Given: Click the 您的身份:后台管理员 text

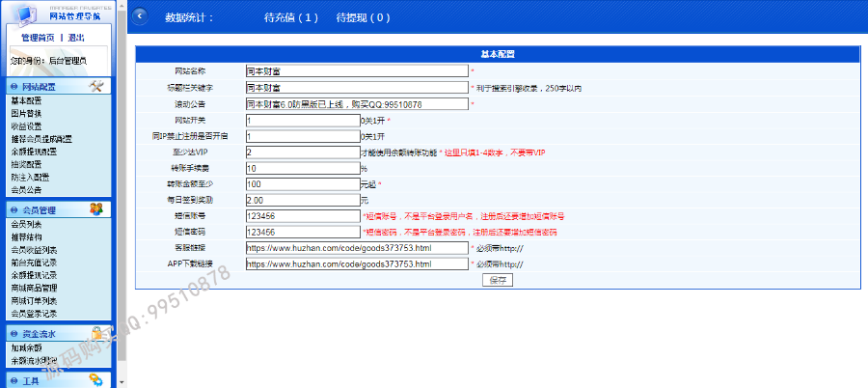Looking at the screenshot, I should [48, 61].
